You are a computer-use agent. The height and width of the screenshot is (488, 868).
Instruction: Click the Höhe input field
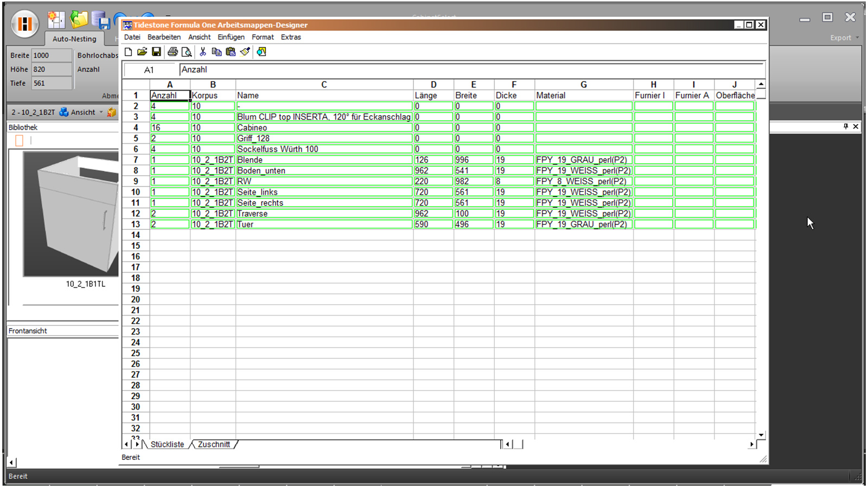pyautogui.click(x=52, y=69)
